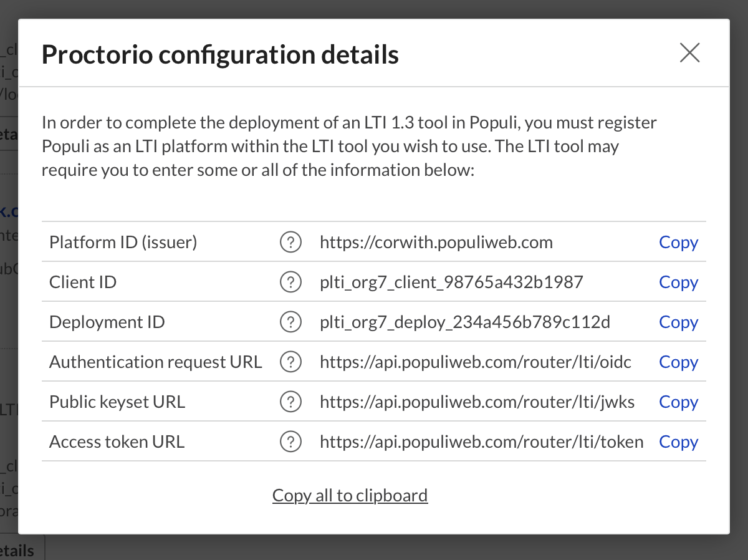Open the Access token URL help icon

point(290,442)
